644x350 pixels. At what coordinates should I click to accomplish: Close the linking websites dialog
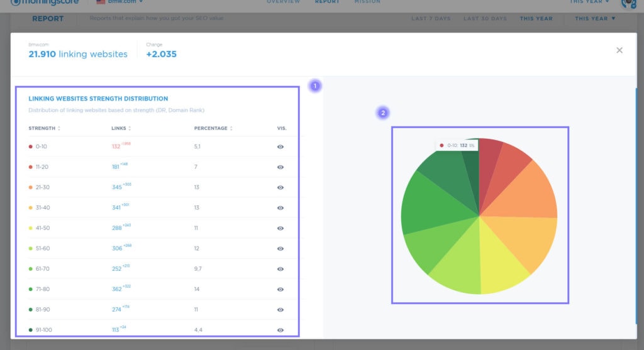(x=619, y=50)
